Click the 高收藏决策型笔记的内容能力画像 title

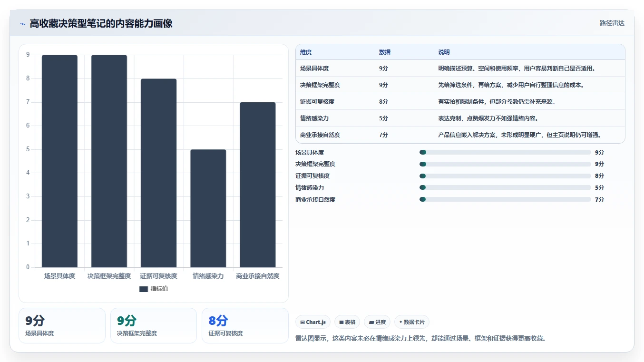point(101,23)
